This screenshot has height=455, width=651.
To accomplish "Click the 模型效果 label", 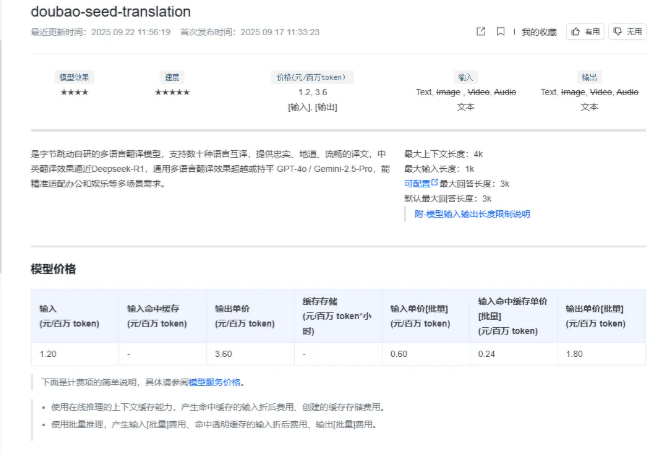I will coord(74,77).
